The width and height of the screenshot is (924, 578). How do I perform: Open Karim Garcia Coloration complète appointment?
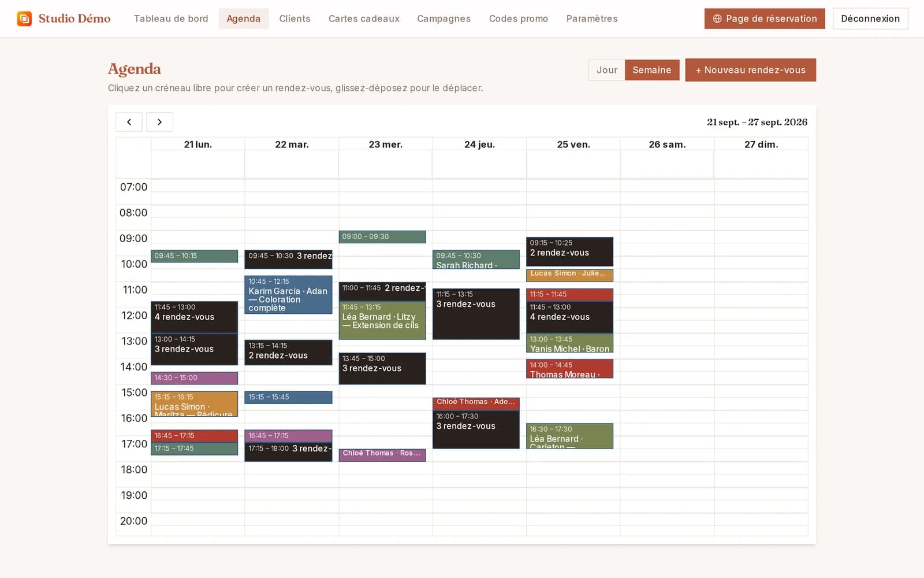click(x=288, y=295)
